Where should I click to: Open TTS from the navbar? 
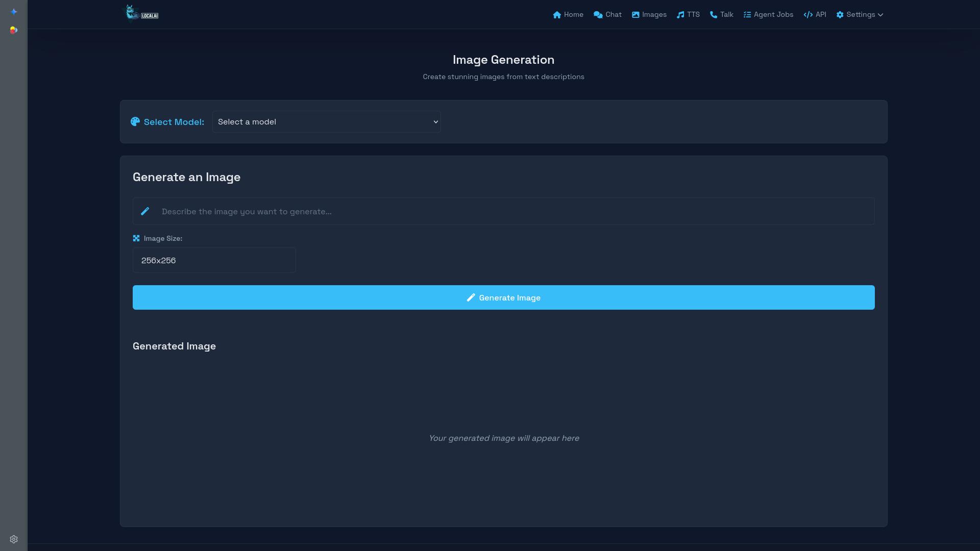click(688, 14)
